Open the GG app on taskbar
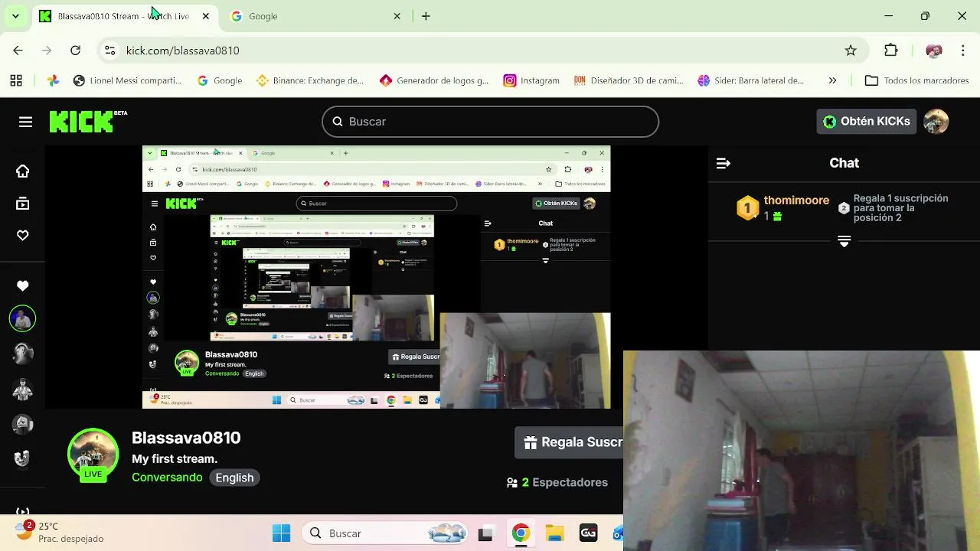The image size is (980, 551). 588,533
